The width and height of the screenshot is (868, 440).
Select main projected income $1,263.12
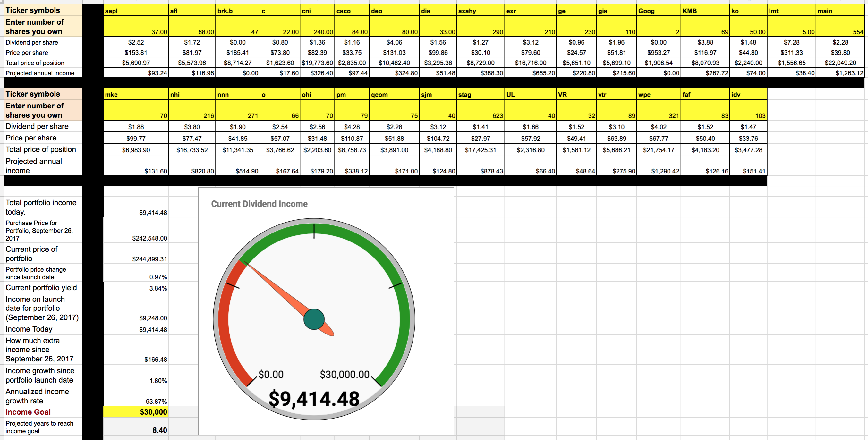click(x=840, y=73)
